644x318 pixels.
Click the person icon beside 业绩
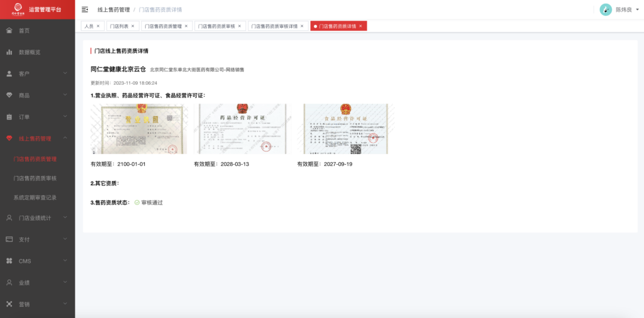tap(9, 283)
